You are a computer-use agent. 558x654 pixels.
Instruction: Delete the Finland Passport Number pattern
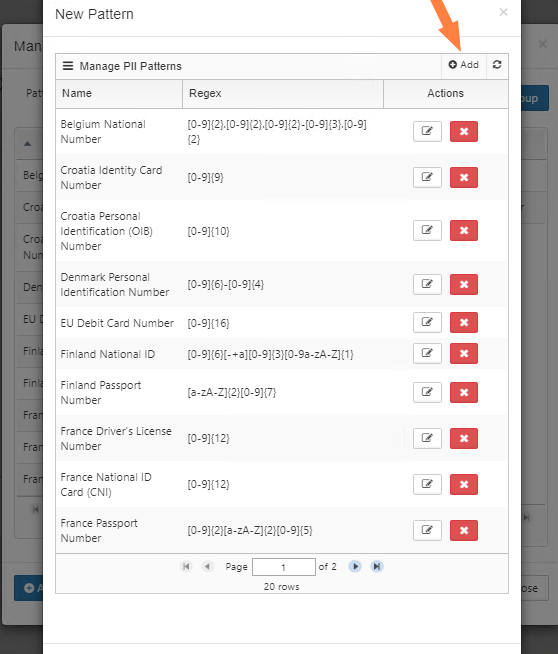(464, 392)
